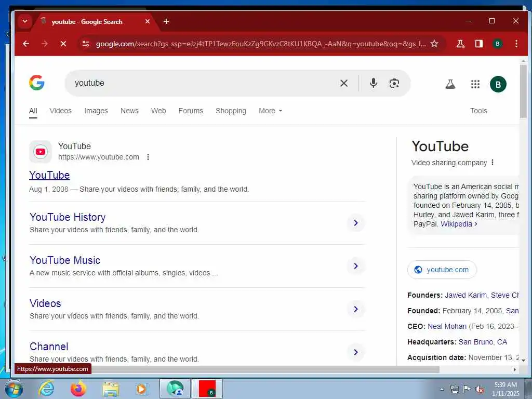Expand the Channel sitelink chevron
532x399 pixels.
point(356,352)
